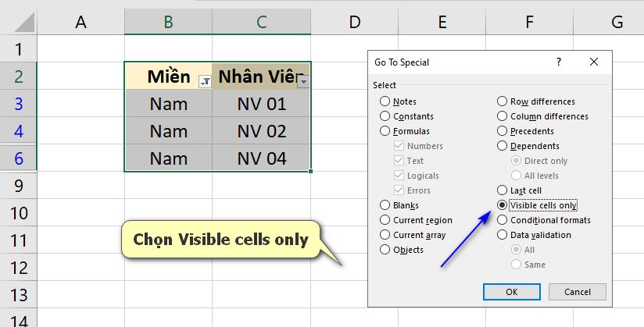644x327 pixels.
Task: Confirm with the OK button
Action: coord(512,292)
